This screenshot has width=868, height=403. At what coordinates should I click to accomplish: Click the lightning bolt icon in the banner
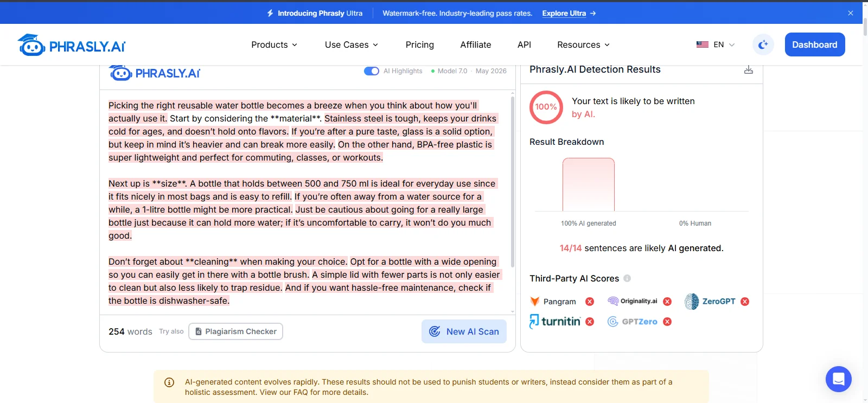(270, 13)
